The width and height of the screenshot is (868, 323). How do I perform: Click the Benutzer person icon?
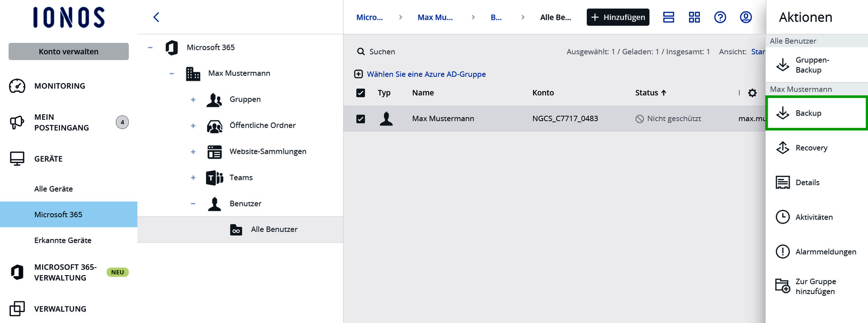tap(214, 204)
